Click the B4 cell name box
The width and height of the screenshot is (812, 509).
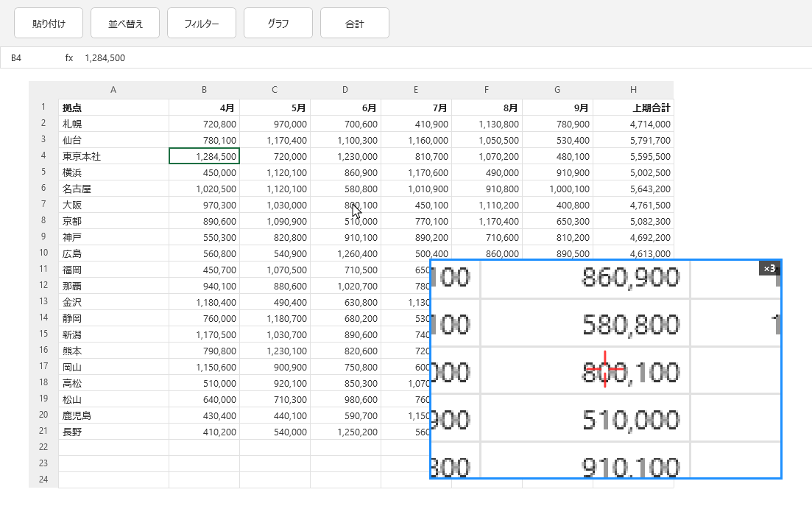(31, 58)
